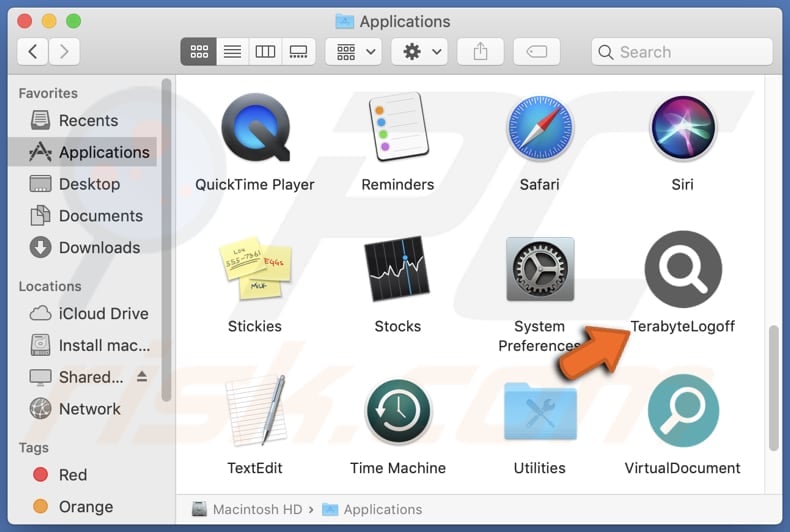
Task: Open the QuickTime Player app icon
Action: pos(255,127)
